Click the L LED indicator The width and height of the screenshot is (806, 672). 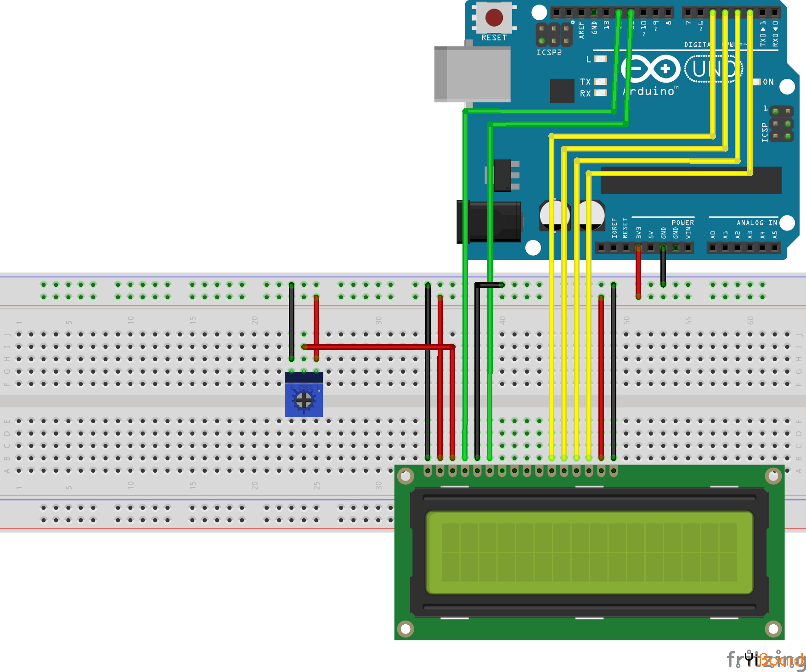[601, 59]
